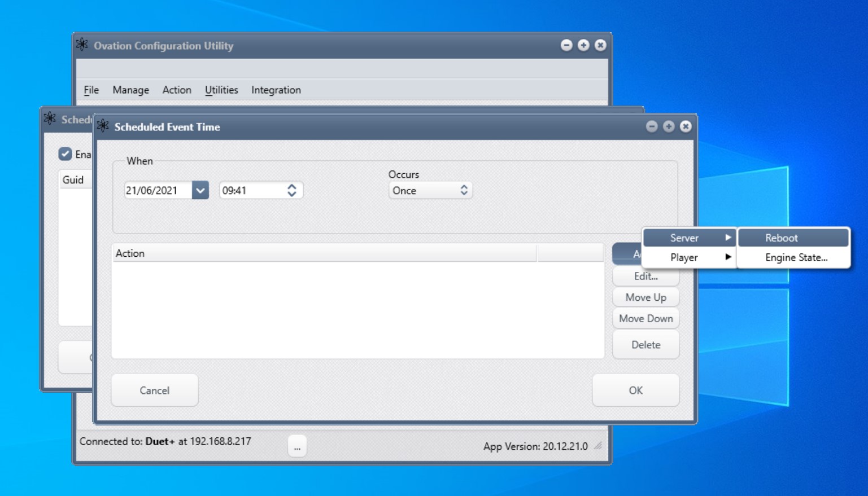Minimize the Ovation Configuration Utility window

(x=566, y=45)
